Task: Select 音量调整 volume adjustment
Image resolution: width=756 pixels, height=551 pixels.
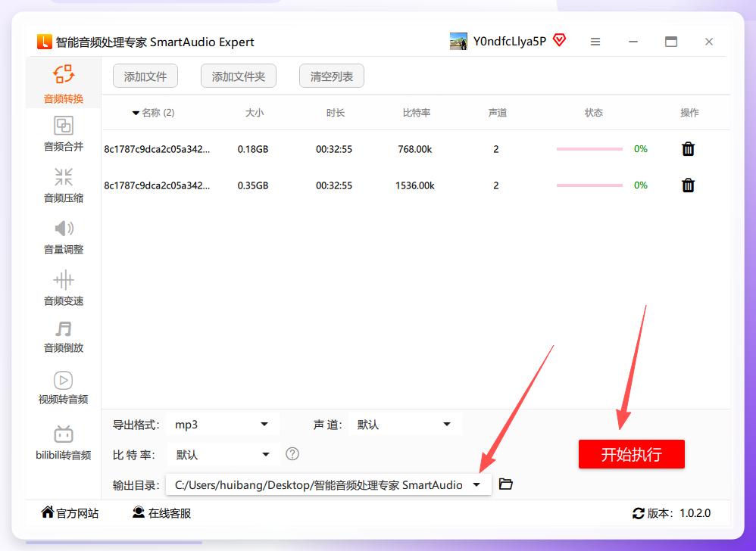Action: [63, 237]
